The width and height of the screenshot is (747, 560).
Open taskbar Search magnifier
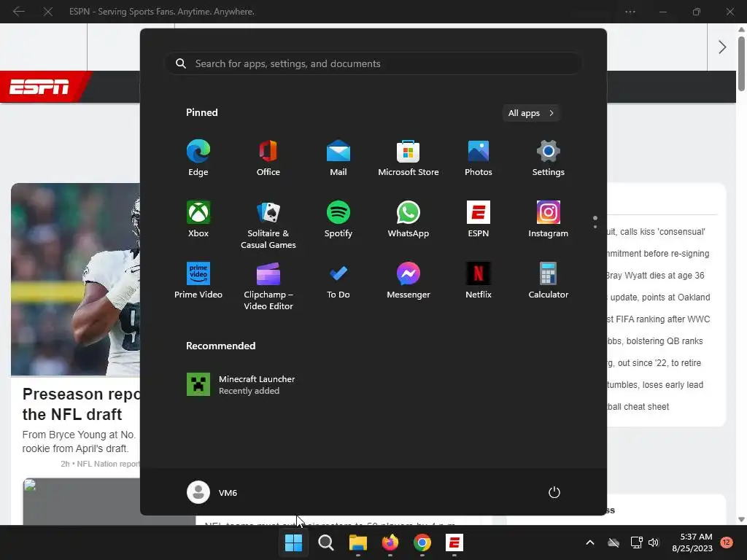click(x=326, y=542)
